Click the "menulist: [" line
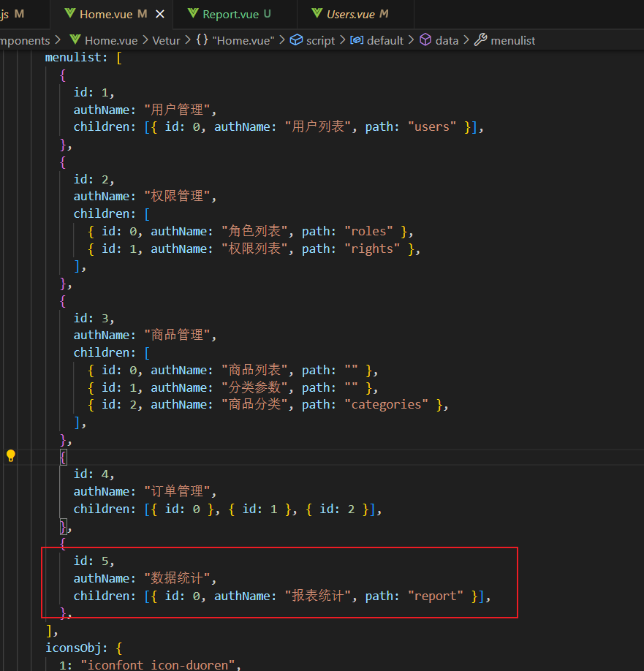 83,57
